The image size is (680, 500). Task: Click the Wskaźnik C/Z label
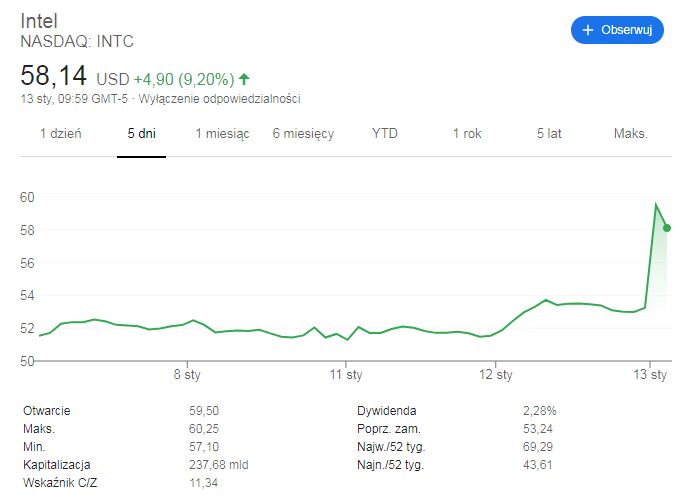pos(60,483)
